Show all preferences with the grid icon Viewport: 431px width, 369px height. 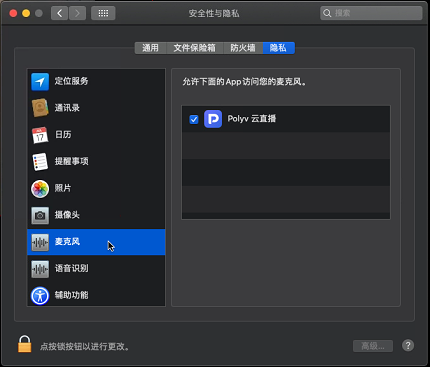tap(103, 13)
